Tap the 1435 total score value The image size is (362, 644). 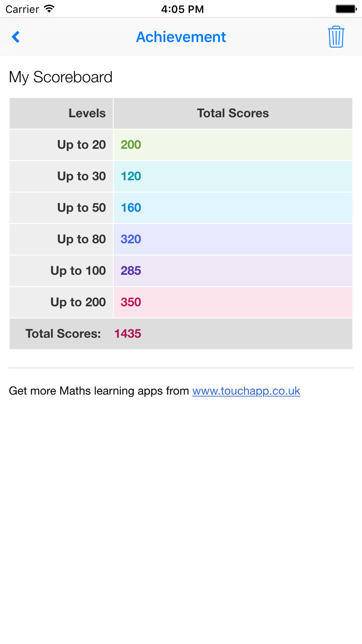point(127,334)
